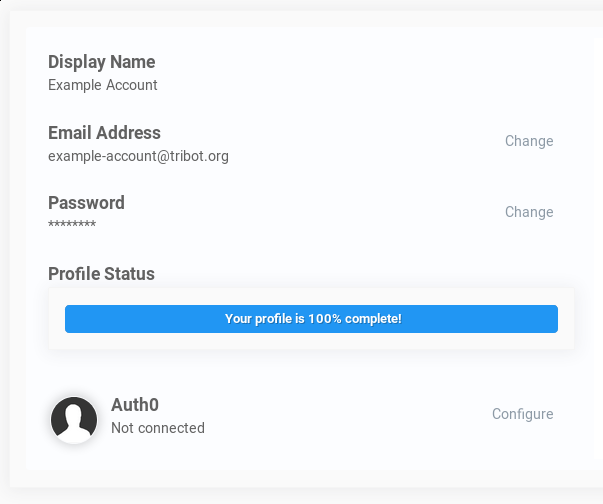Click the white head silhouette in the avatar
The image size is (603, 504).
(74, 425)
